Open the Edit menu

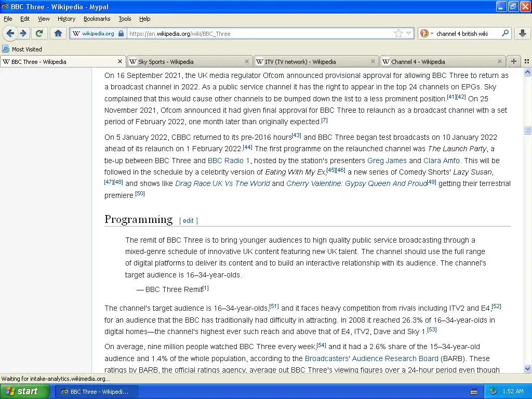pyautogui.click(x=25, y=19)
